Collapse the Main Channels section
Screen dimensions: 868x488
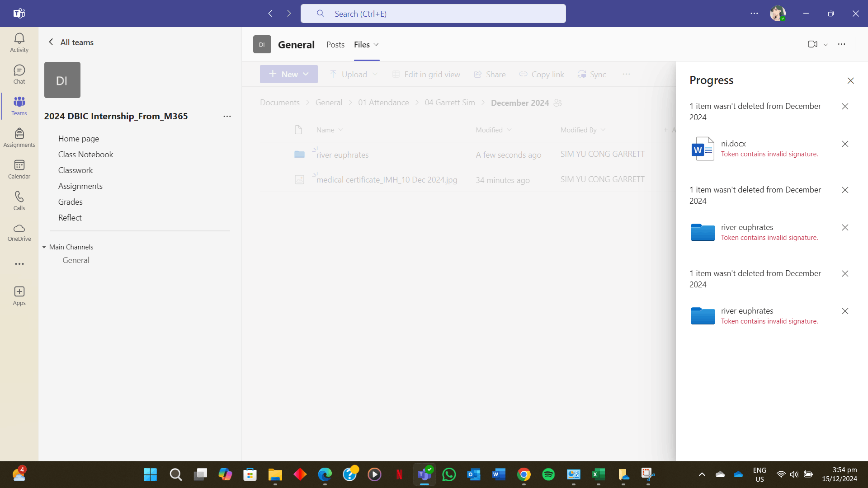point(44,247)
